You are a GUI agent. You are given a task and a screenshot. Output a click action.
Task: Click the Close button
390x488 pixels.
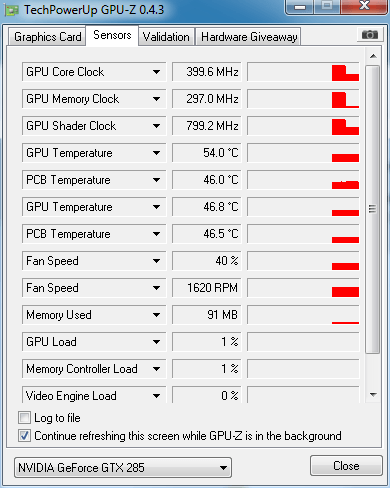[346, 466]
